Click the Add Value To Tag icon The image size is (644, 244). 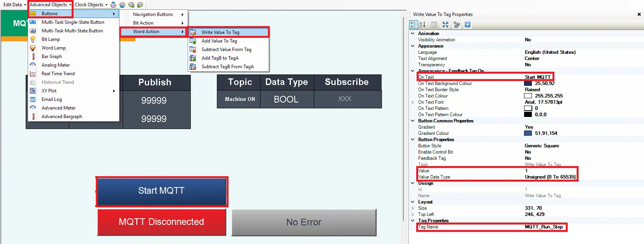tap(193, 41)
